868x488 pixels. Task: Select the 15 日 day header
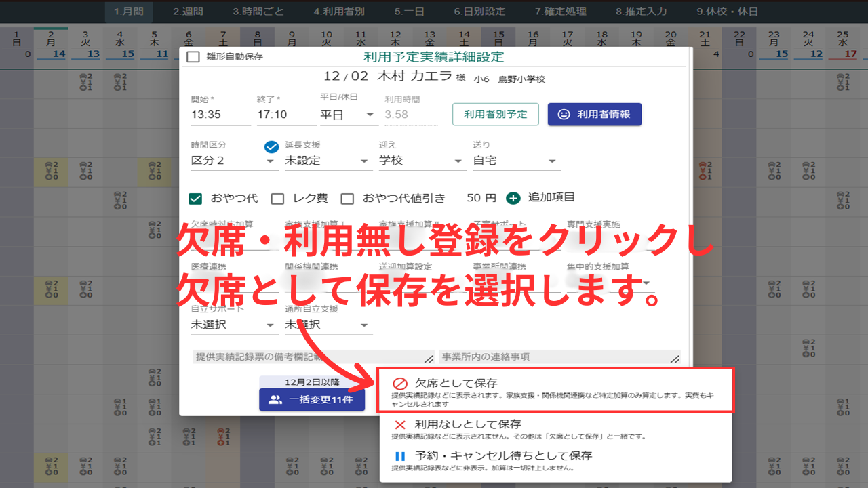[x=498, y=38]
